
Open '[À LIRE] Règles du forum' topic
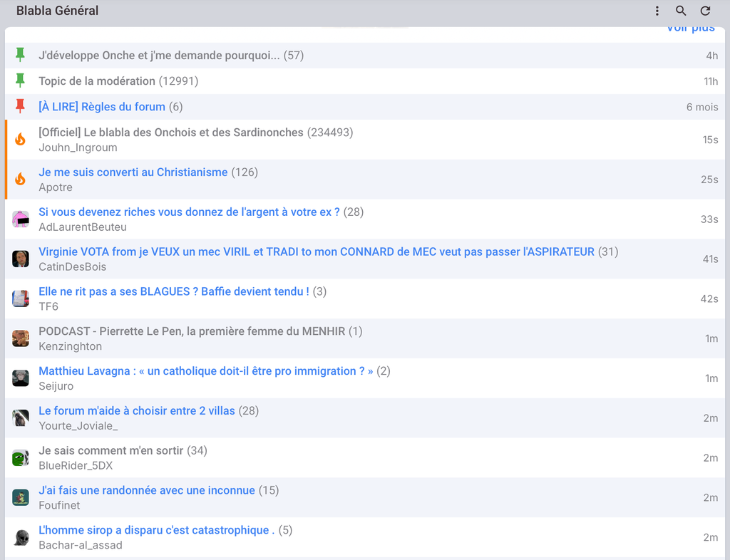101,106
